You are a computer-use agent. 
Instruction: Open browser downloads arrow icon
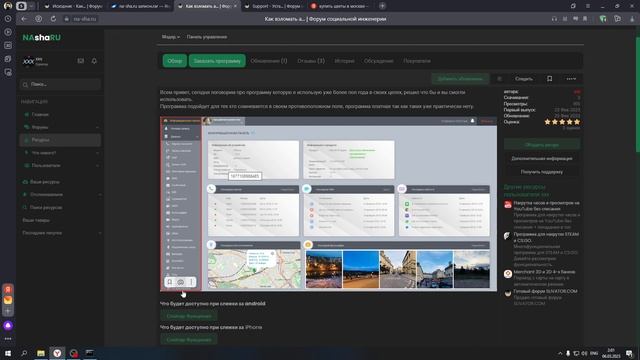coord(632,19)
